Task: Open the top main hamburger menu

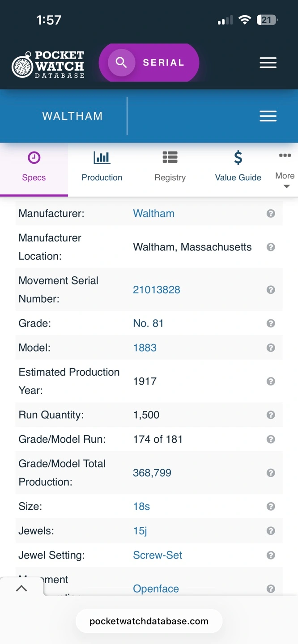Action: coord(268,63)
